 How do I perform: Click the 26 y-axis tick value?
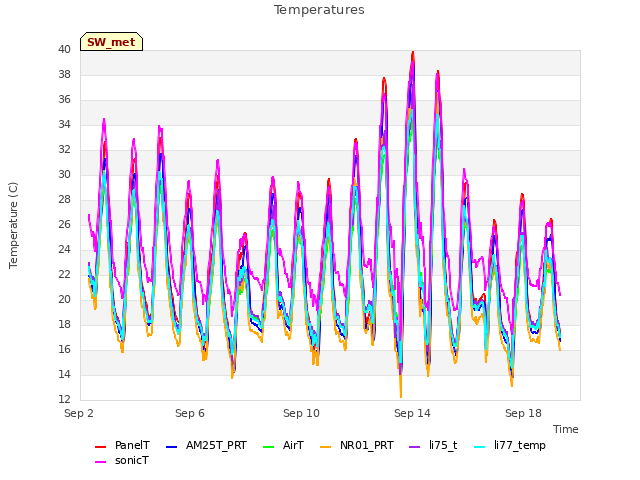(x=64, y=224)
